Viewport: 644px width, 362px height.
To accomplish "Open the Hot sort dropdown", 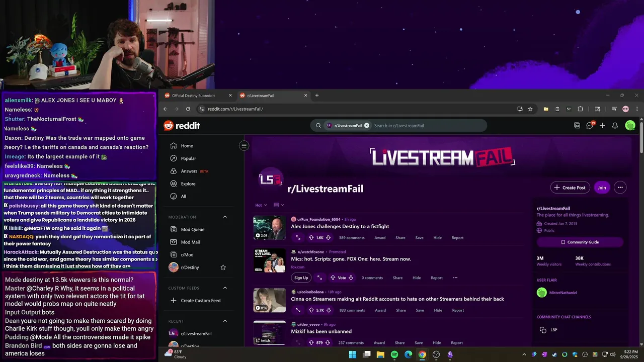I will pyautogui.click(x=261, y=205).
